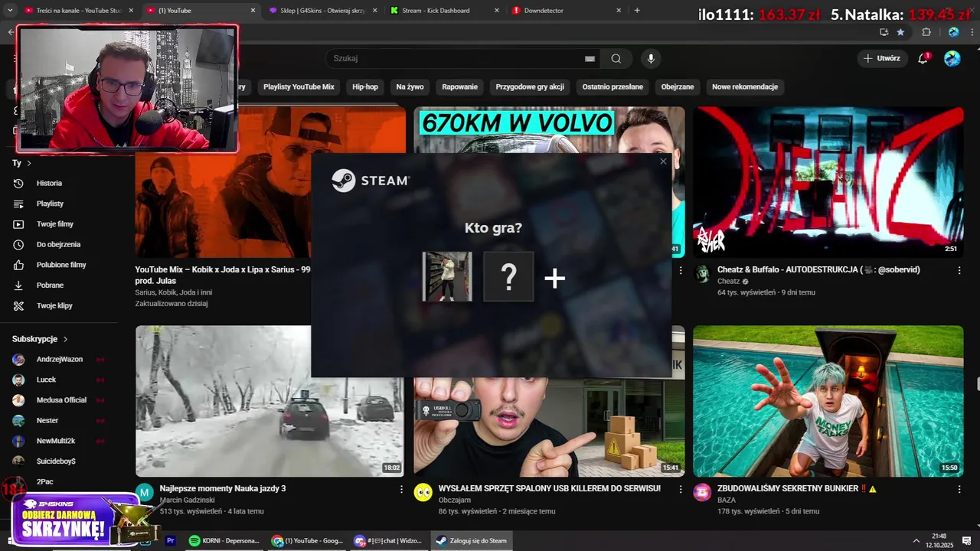The image size is (980, 551).
Task: Open Discord chat taskbar item
Action: pyautogui.click(x=388, y=540)
